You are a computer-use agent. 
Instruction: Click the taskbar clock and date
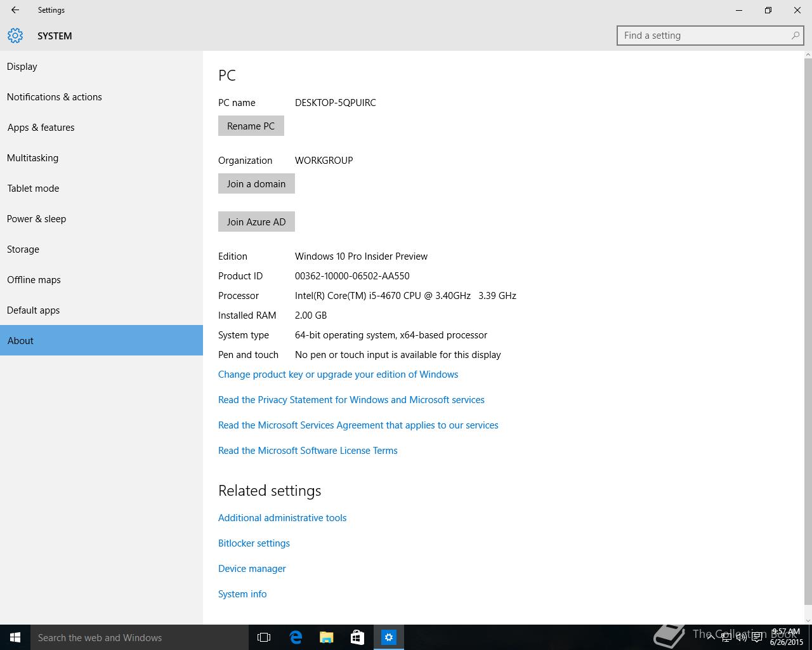coord(786,637)
